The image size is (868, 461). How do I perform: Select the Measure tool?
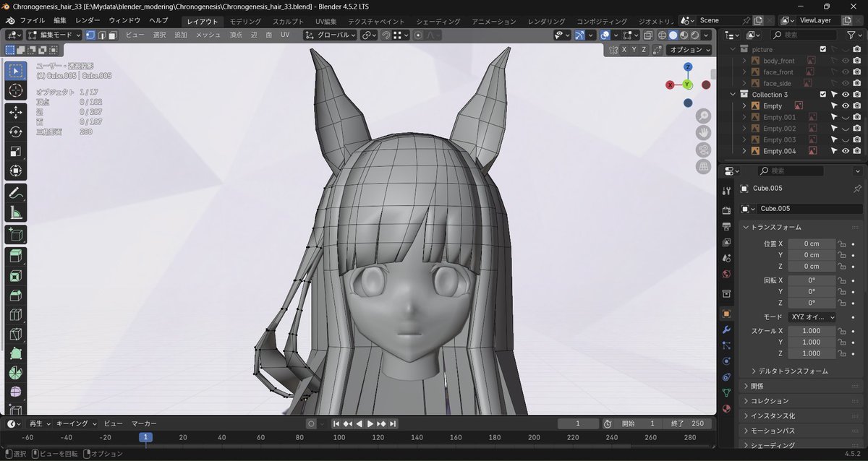click(16, 213)
